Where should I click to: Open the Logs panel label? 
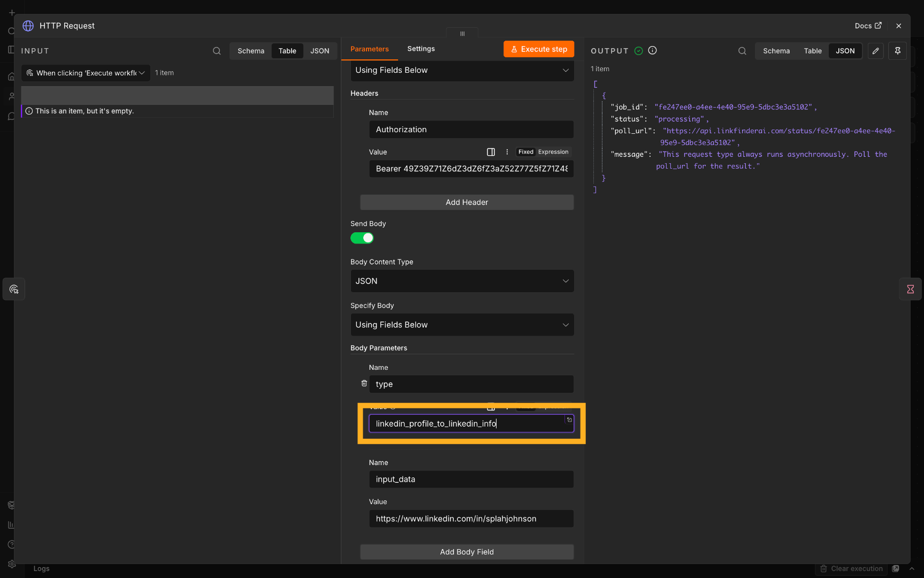41,568
